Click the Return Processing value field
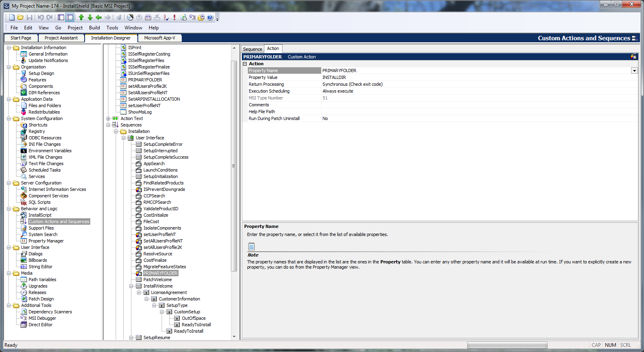The image size is (644, 352). point(480,84)
